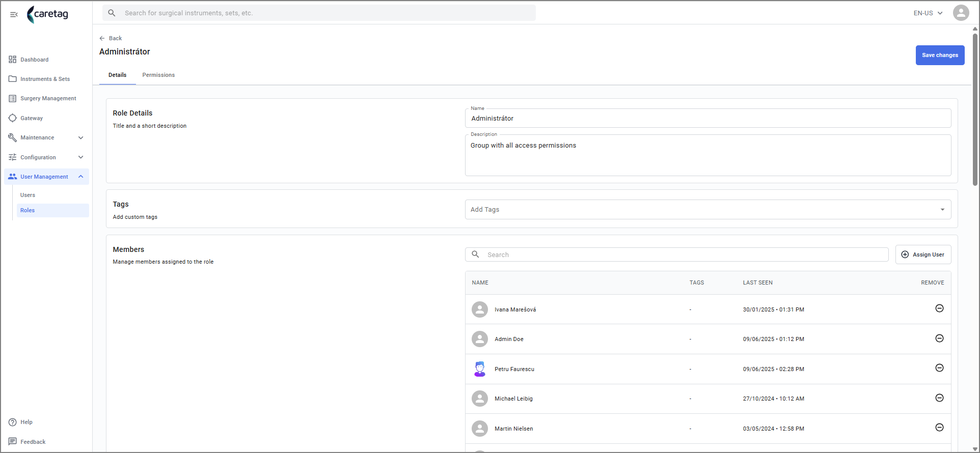Screen dimensions: 980x453
Task: Click the Help question mark icon
Action: tap(12, 422)
